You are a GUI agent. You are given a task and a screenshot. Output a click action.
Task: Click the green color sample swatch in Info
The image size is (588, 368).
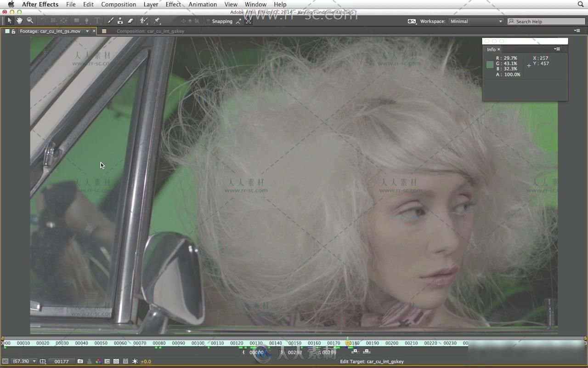[x=490, y=64]
